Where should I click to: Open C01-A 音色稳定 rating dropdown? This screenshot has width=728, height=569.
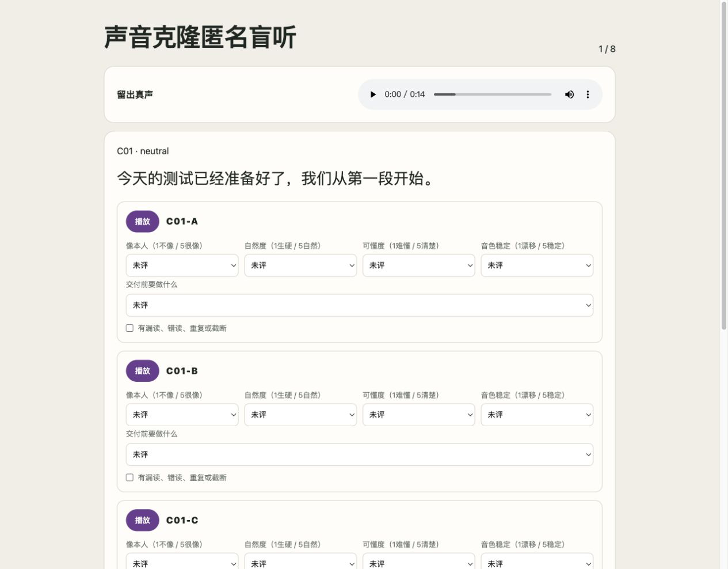(537, 265)
